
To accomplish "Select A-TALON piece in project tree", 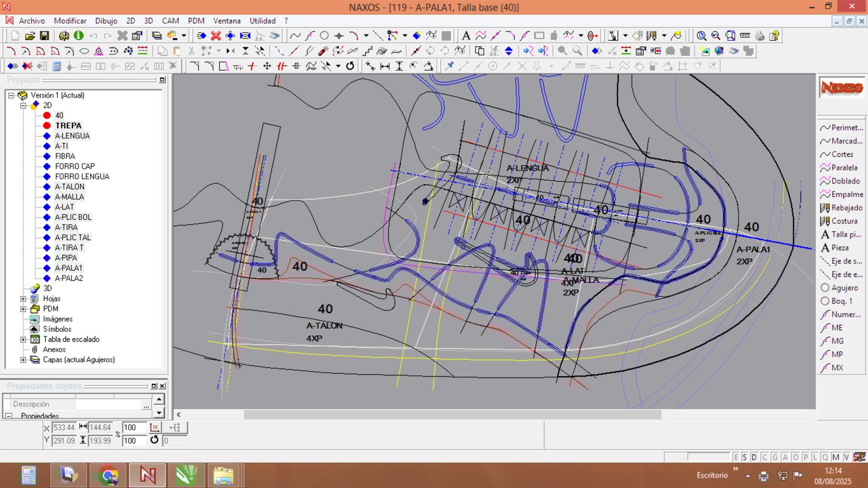I will (69, 186).
